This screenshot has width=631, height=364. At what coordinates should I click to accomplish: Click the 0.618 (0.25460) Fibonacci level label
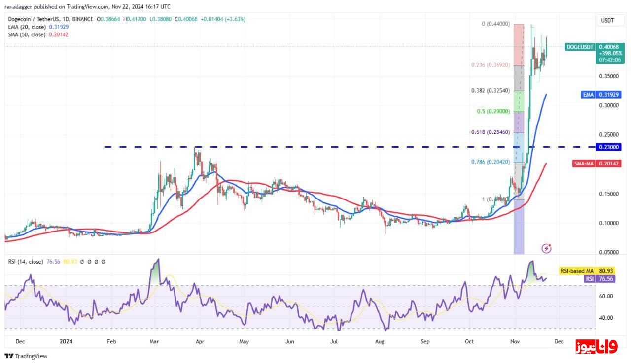tap(491, 132)
